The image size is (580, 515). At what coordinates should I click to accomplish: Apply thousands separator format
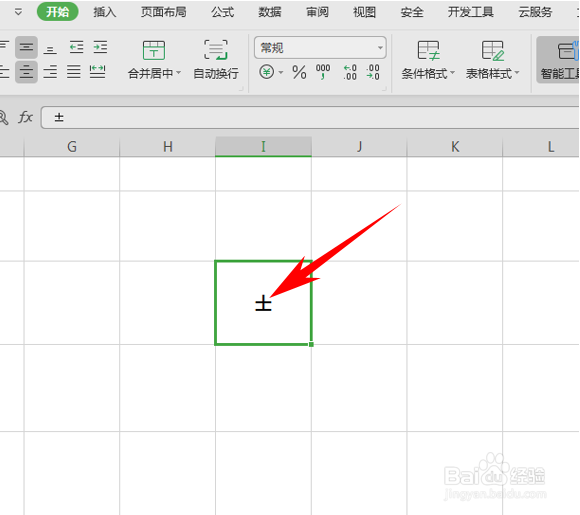click(323, 72)
